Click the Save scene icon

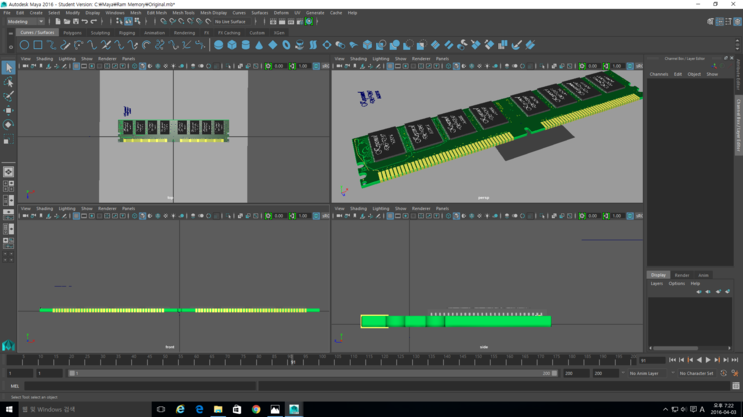tap(77, 21)
